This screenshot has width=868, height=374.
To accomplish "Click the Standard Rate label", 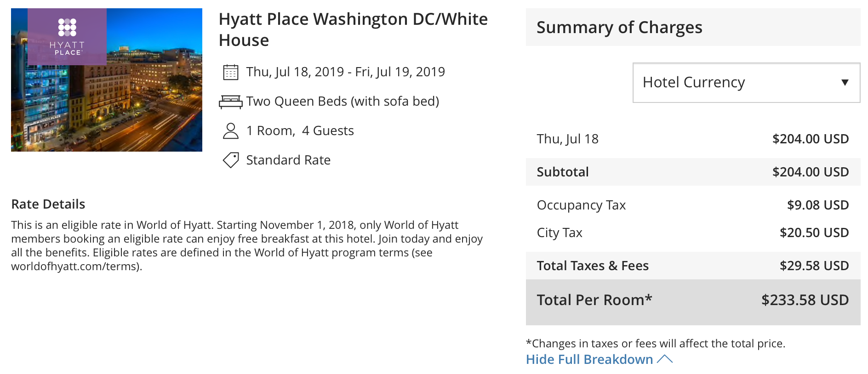I will [x=288, y=160].
